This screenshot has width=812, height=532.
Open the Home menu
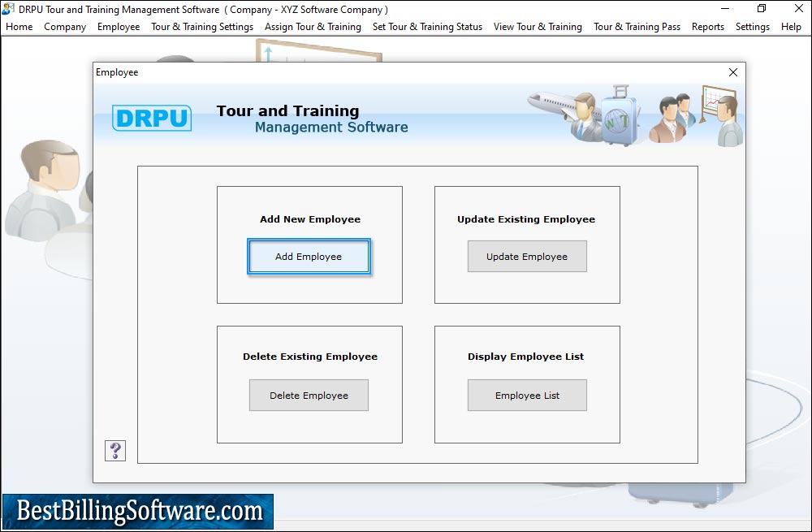point(19,27)
